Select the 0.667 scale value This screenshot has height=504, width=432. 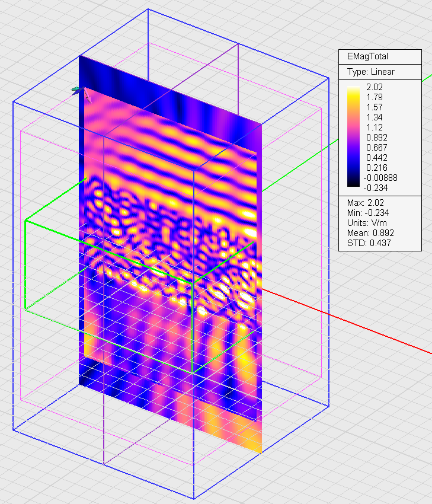point(377,148)
